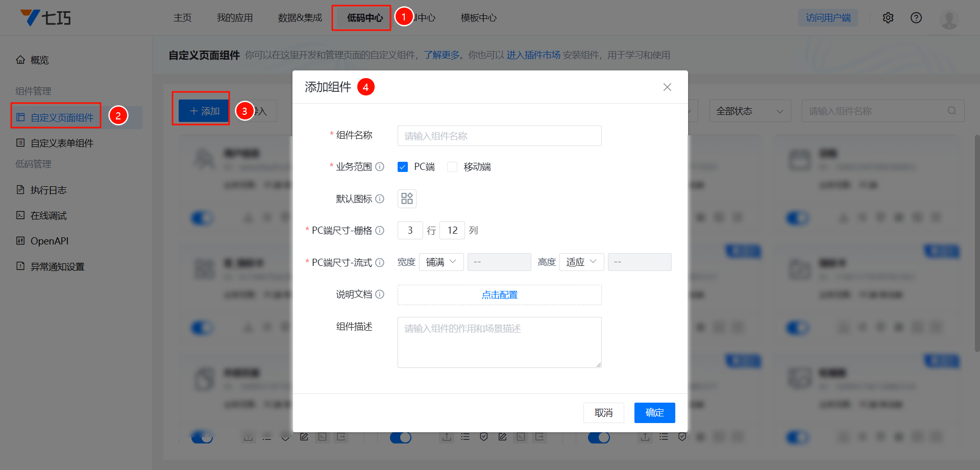
Task: Click the 组件名称 input field
Action: [x=499, y=136]
